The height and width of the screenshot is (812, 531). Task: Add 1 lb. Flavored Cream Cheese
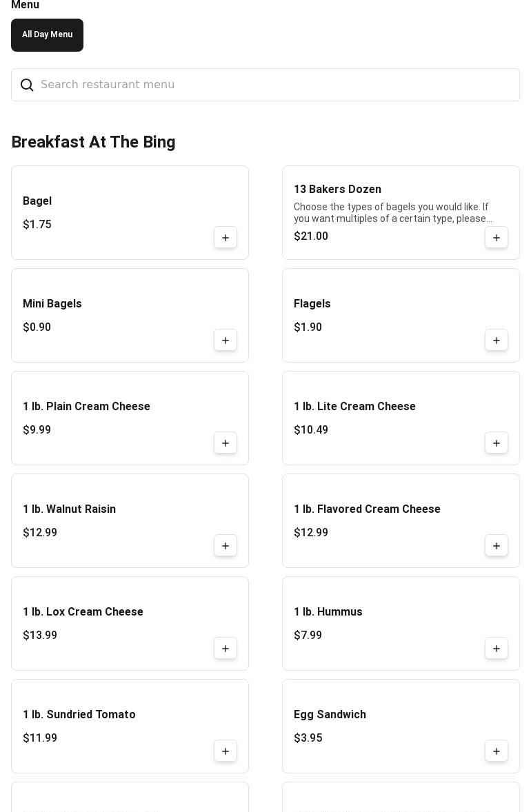[497, 546]
